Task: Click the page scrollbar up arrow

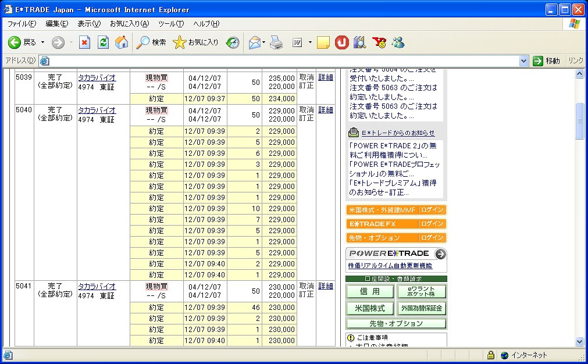Action: [579, 74]
